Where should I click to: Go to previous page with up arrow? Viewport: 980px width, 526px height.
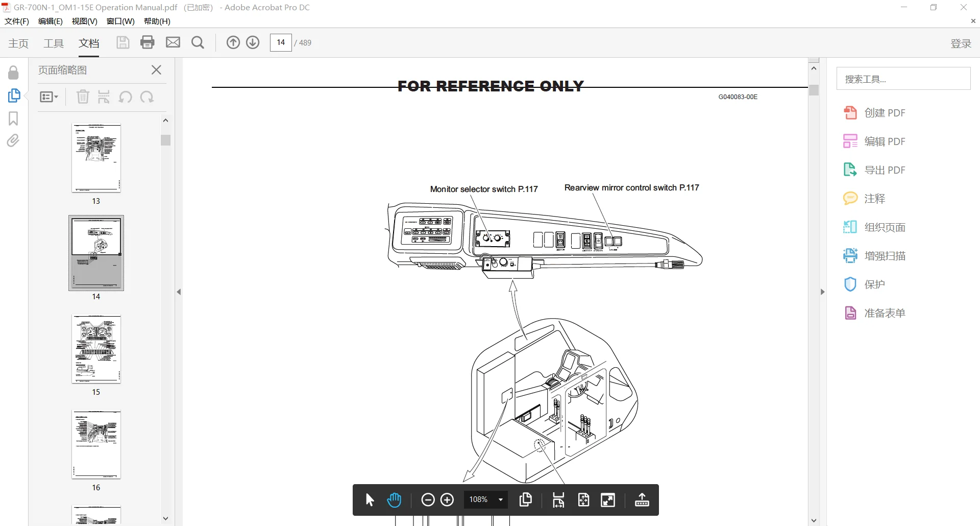tap(233, 42)
